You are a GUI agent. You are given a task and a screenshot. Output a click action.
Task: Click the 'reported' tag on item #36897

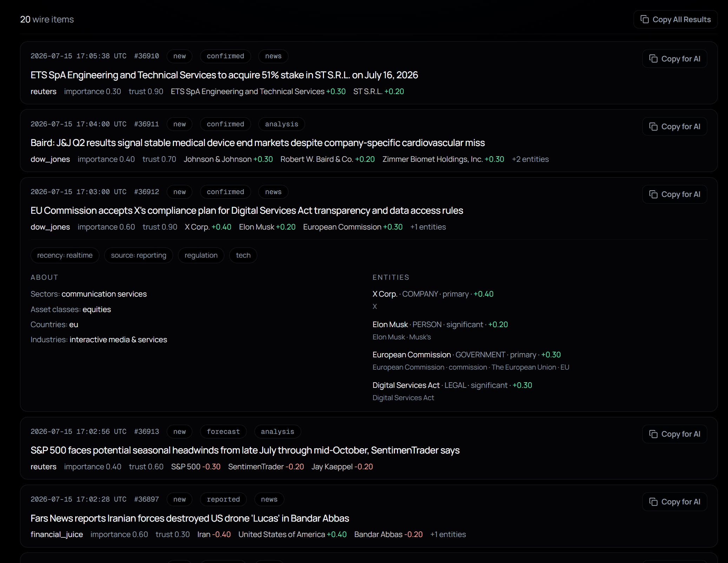coord(223,499)
